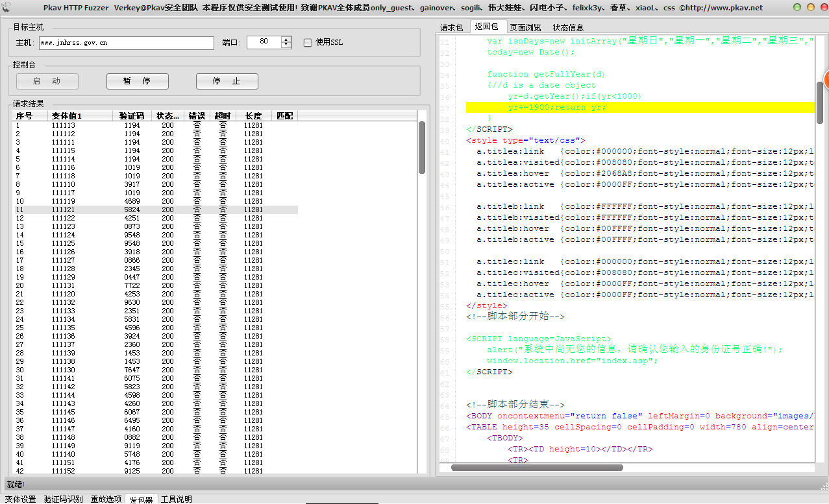This screenshot has width=829, height=504.
Task: Select result row with variant 111152
Action: pos(156,471)
